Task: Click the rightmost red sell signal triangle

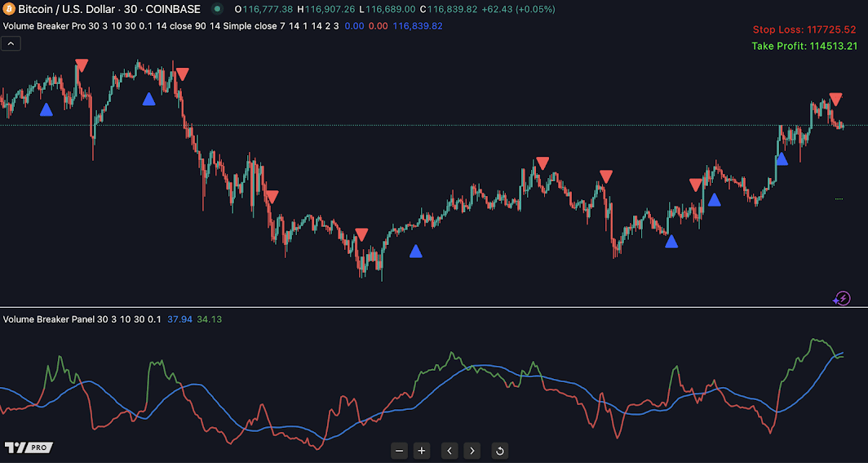Action: coord(835,99)
